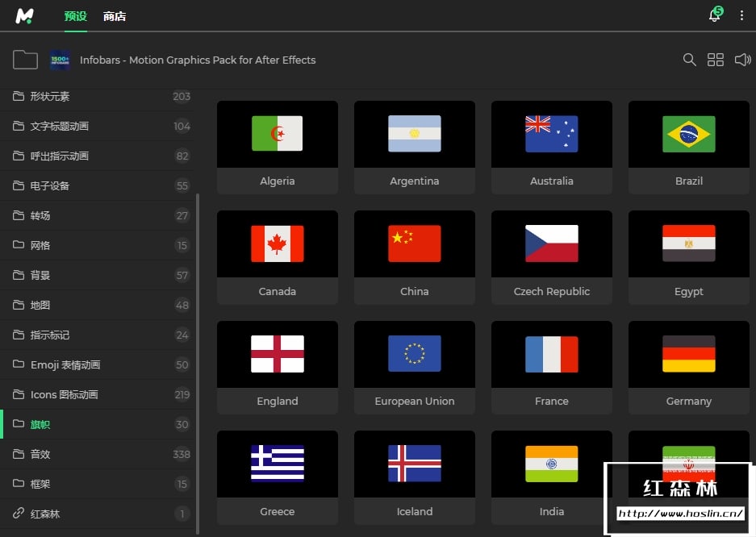
Task: Click the 203 count next to 形状元素
Action: tap(182, 96)
